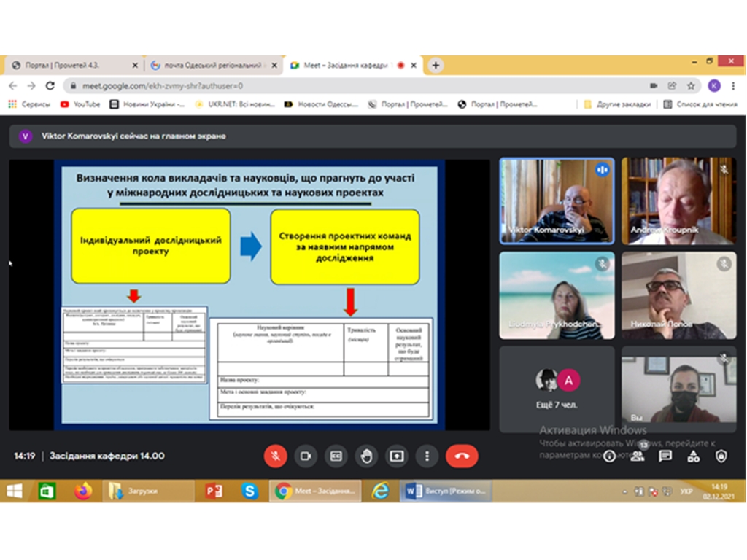
Task: Click the camera permission icon in address bar
Action: 654,86
